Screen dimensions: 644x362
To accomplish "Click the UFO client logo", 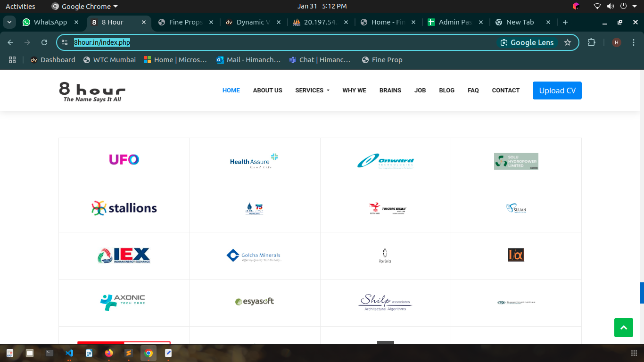I will pyautogui.click(x=124, y=160).
